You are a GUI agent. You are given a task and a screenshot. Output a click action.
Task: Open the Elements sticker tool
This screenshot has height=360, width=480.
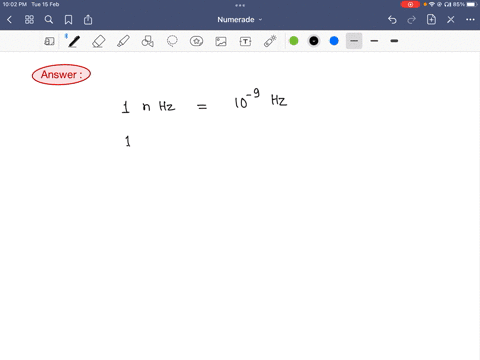coord(196,41)
